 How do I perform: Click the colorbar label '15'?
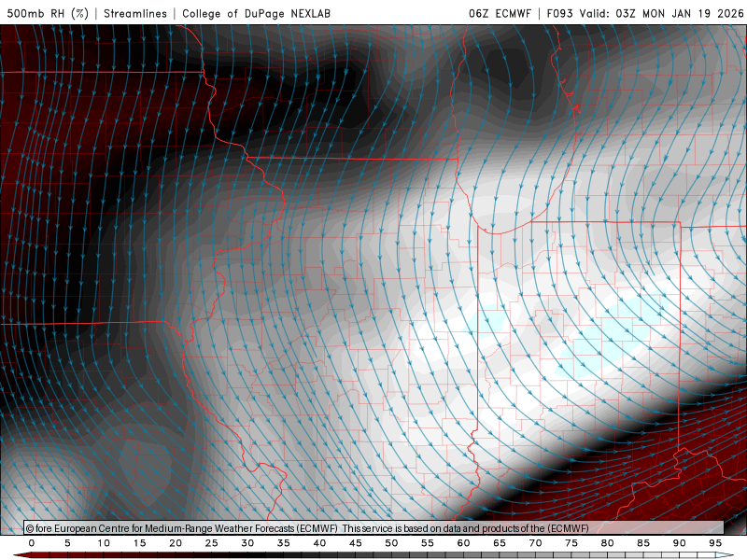(139, 543)
